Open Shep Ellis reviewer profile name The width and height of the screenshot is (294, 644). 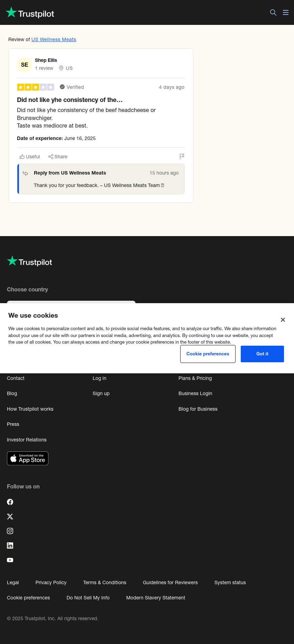pyautogui.click(x=46, y=60)
